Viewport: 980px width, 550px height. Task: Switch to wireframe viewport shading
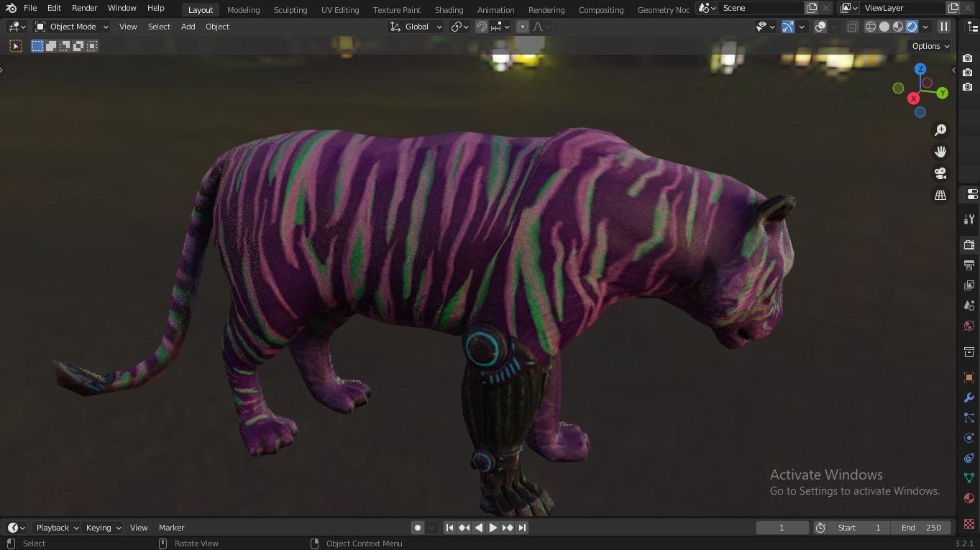[871, 27]
